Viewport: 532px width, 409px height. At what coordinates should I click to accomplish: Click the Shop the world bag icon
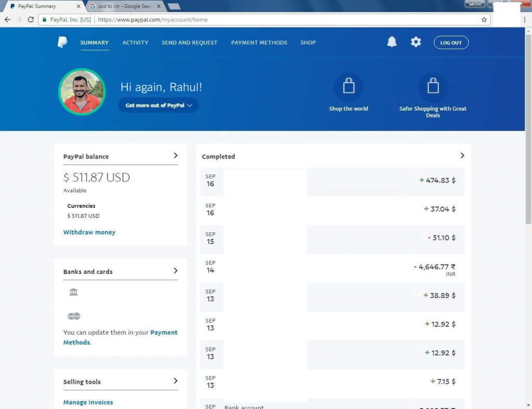click(x=349, y=87)
